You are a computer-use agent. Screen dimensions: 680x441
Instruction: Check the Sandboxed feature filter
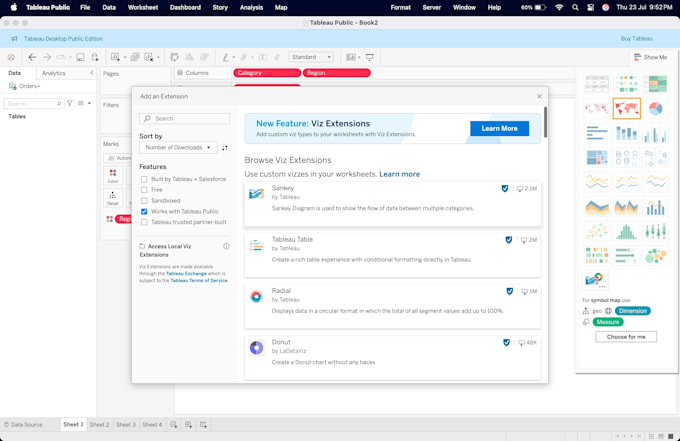coord(144,201)
